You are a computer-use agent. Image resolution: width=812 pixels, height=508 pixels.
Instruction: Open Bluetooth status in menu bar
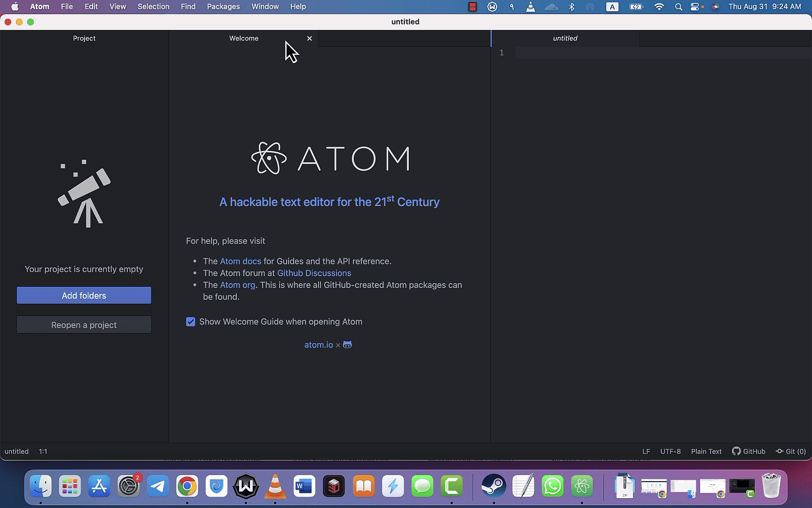pos(571,7)
